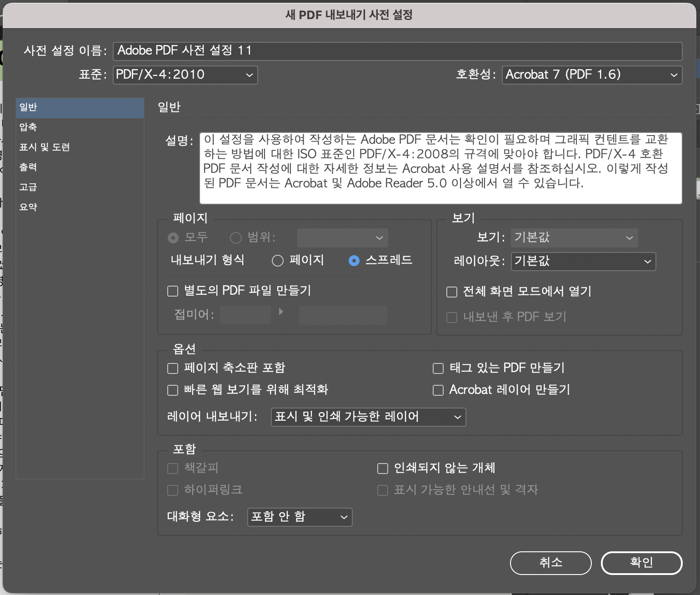The image size is (700, 595).
Task: Enable 빠른 웹 보기를 위해 최적화
Action: click(173, 390)
